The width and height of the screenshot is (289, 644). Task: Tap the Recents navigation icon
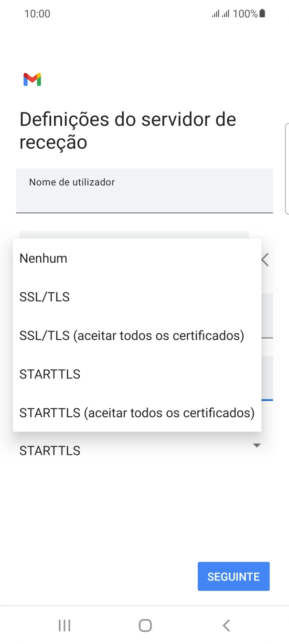click(64, 625)
